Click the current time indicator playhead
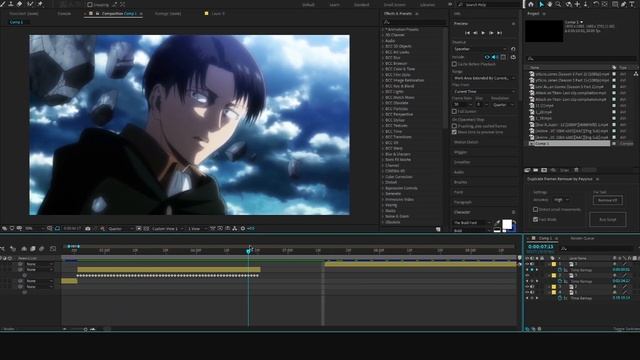Viewport: 640px width, 360px height. coord(249,250)
